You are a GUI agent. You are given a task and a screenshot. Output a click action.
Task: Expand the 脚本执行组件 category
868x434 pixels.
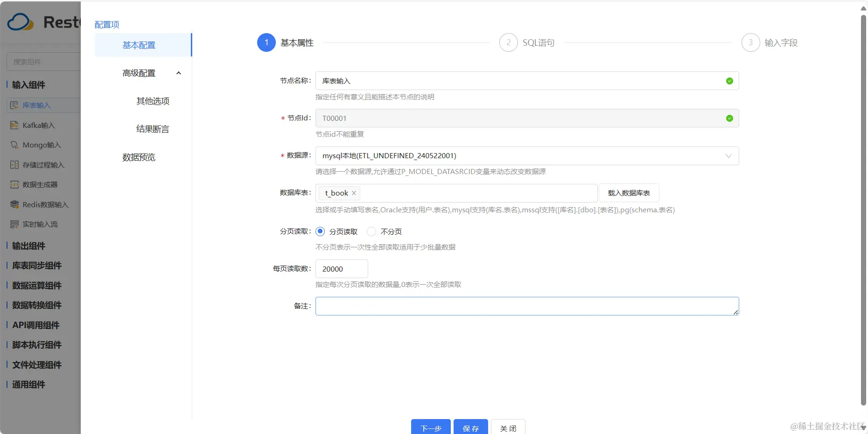(x=37, y=345)
